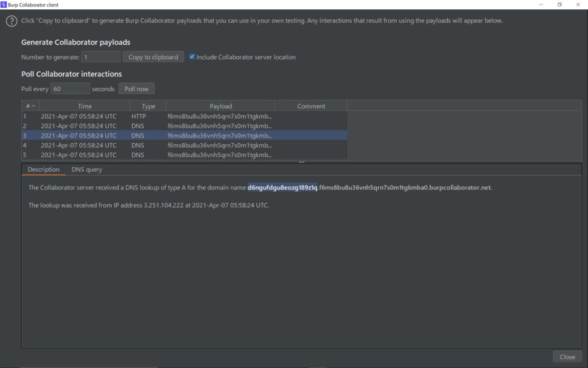Viewport: 588px width, 368px height.
Task: Focus the Number to generate field
Action: click(x=101, y=57)
